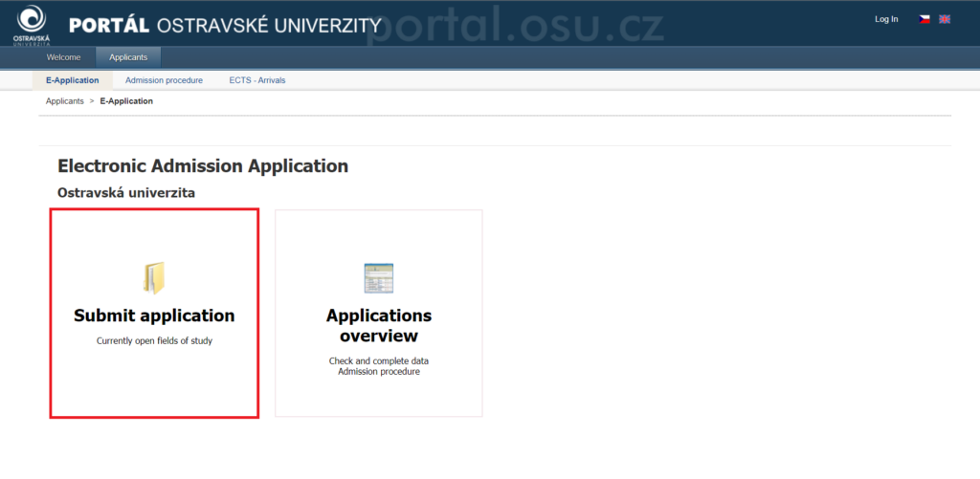Open the ECTS - Arrivals sub-tab

(x=256, y=80)
